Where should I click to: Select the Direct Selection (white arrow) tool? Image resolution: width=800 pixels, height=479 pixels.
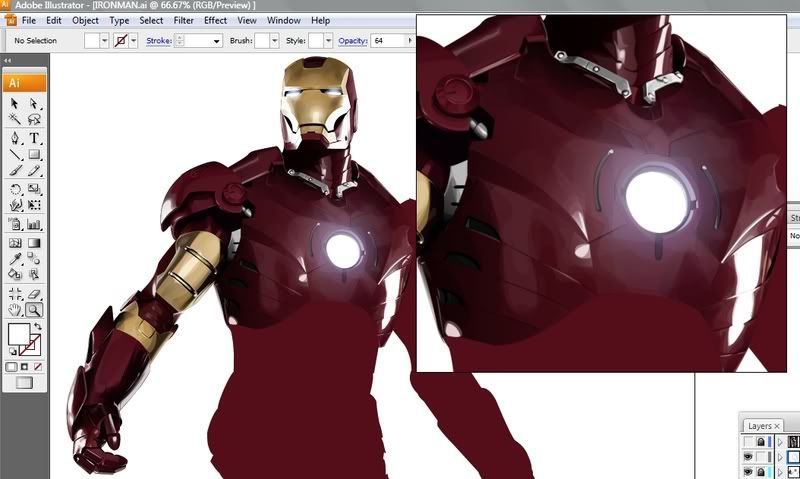click(34, 104)
